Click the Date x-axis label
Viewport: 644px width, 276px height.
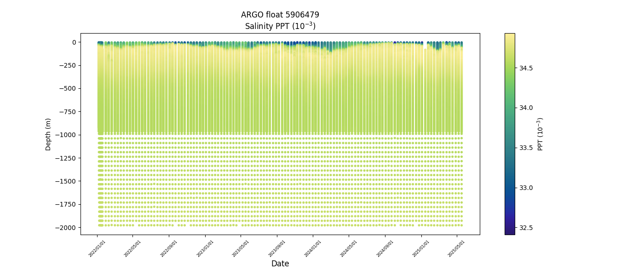tap(280, 264)
